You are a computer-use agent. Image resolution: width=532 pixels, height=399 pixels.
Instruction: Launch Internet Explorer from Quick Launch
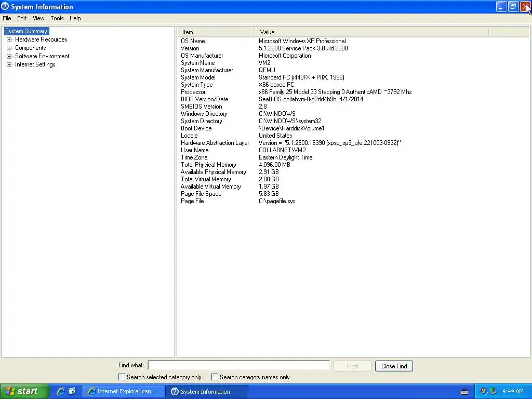coord(61,391)
